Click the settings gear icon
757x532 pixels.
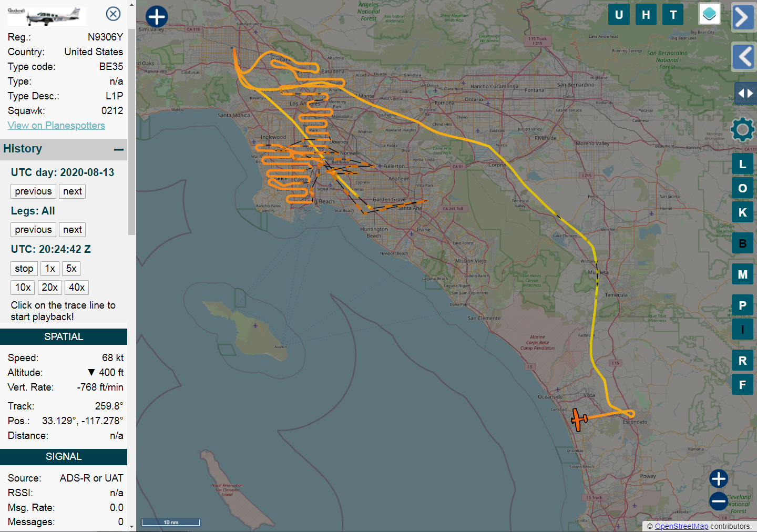(x=742, y=129)
